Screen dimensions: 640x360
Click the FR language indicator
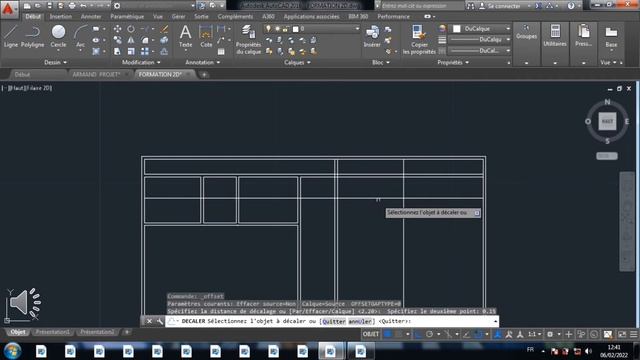point(530,349)
